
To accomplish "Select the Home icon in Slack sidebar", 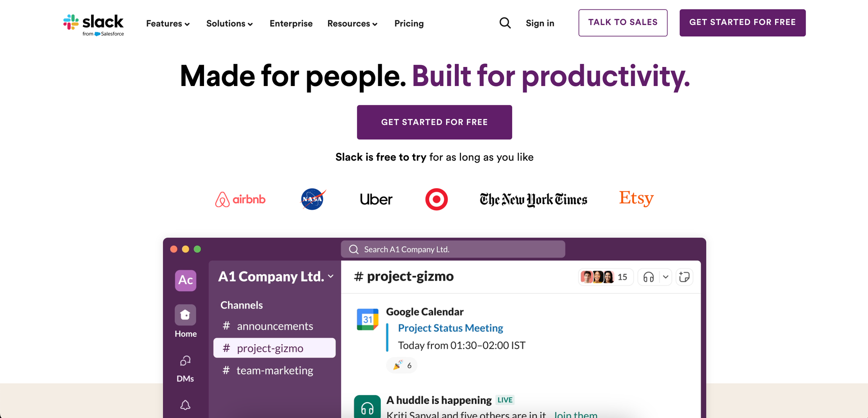I will [185, 315].
